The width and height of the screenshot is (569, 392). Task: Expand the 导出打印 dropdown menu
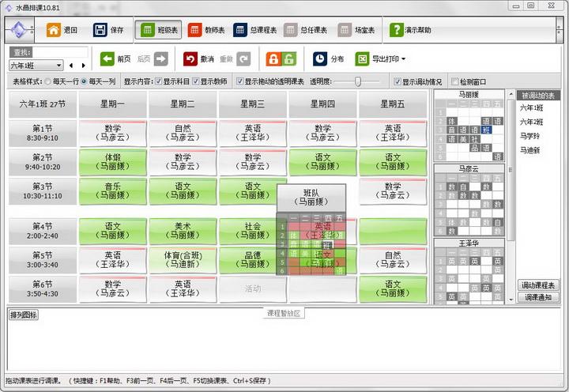(x=403, y=58)
